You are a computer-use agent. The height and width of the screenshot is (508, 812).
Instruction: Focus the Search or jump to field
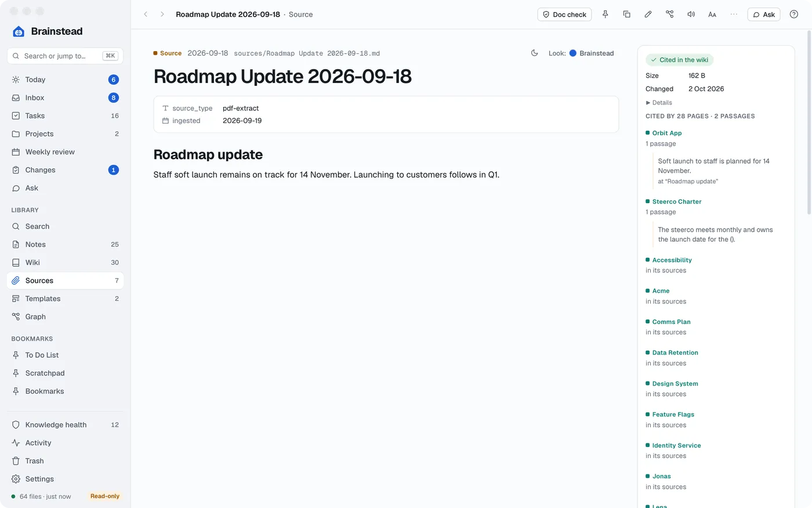(x=65, y=56)
